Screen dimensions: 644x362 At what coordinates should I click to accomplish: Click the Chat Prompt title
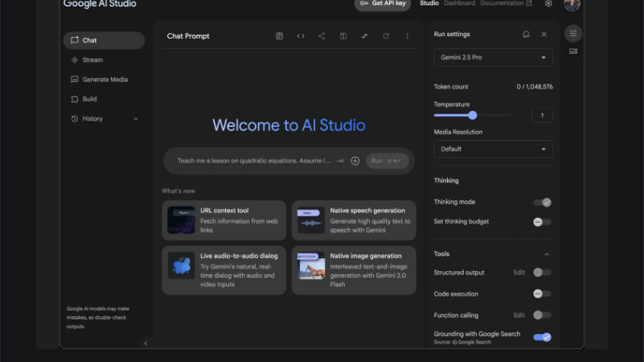(x=188, y=36)
